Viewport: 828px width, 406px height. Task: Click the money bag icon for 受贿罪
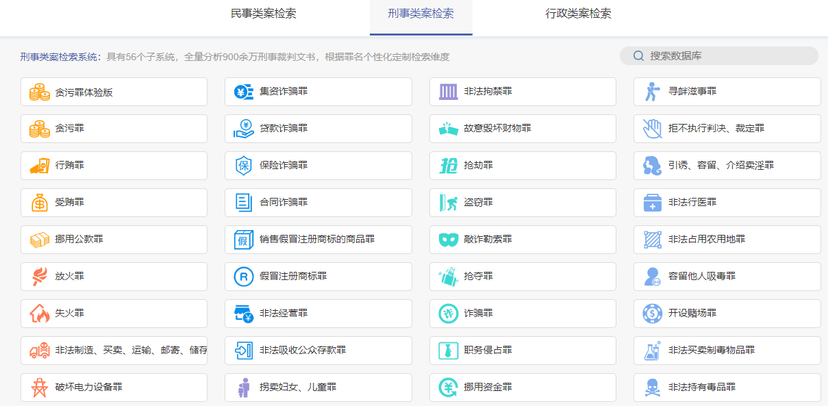(39, 202)
